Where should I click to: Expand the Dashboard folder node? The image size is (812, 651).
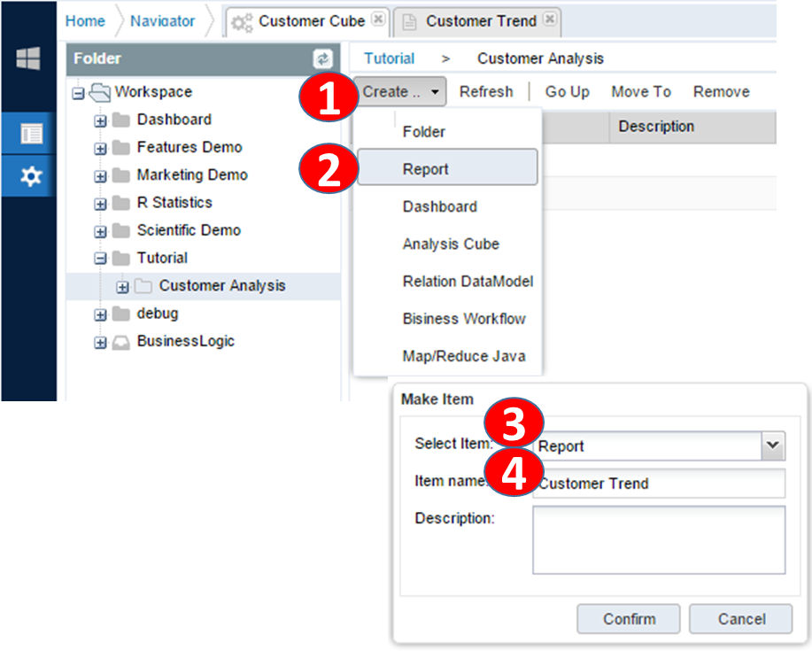pyautogui.click(x=100, y=120)
